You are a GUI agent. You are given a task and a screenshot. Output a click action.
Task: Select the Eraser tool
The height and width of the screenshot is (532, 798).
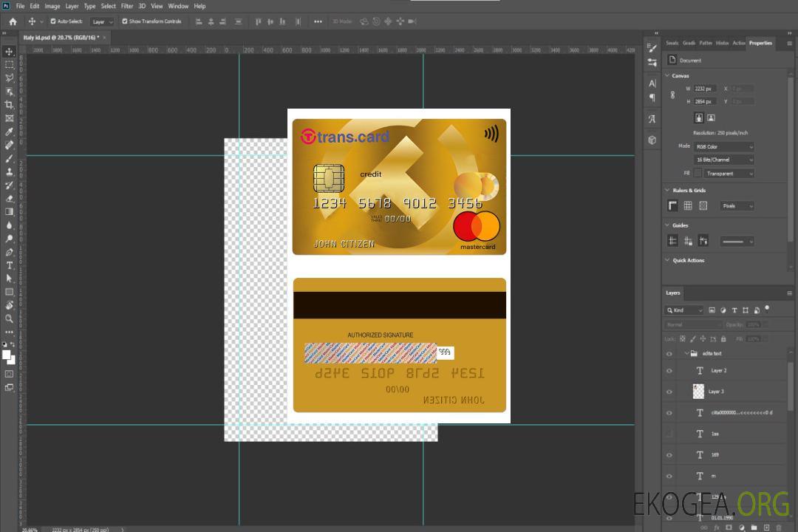[9, 199]
